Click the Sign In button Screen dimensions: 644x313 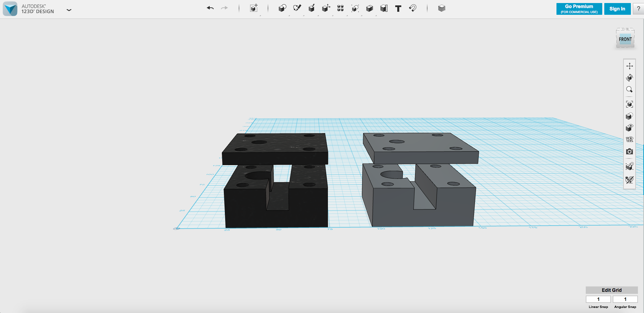tap(617, 9)
